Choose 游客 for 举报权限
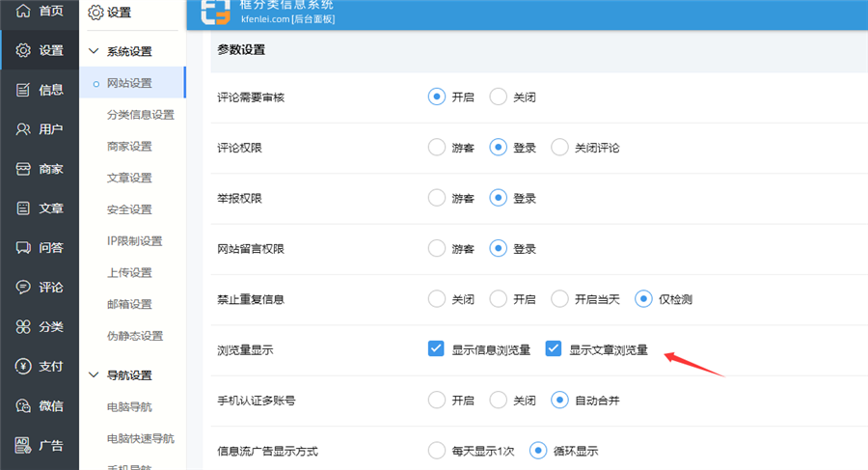Screen dimensions: 868x470 436,198
